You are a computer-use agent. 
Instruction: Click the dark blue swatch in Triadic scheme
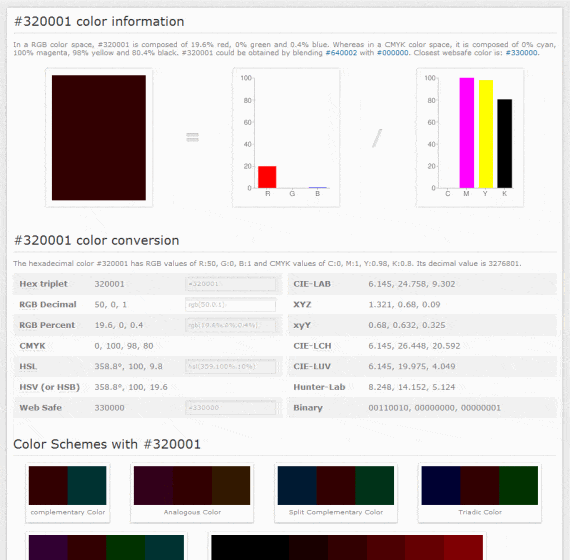pyautogui.click(x=441, y=485)
